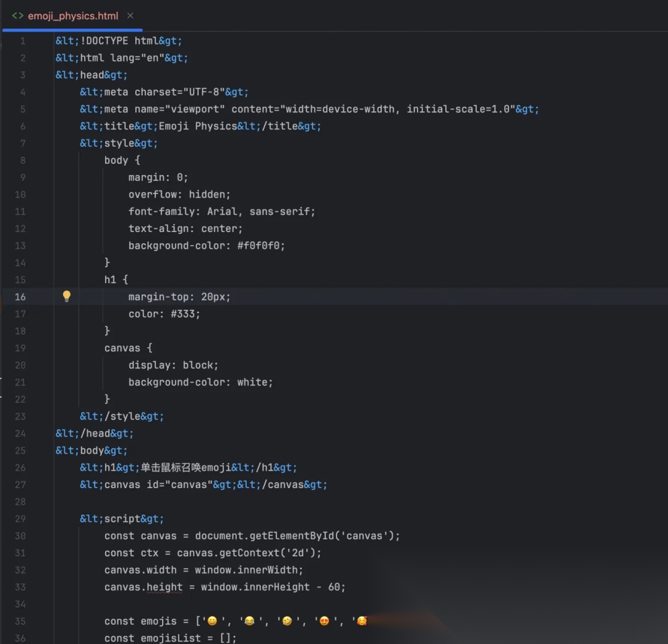Click 'color: #333;' property
668x644 pixels.
pos(165,314)
